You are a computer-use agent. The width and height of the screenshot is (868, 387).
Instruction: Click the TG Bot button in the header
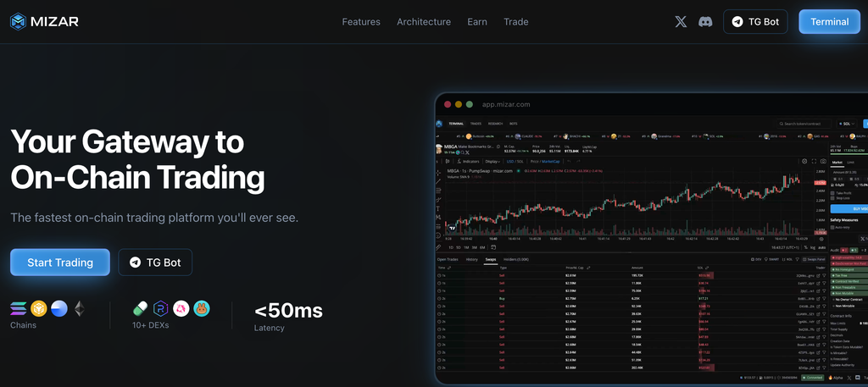(x=755, y=21)
